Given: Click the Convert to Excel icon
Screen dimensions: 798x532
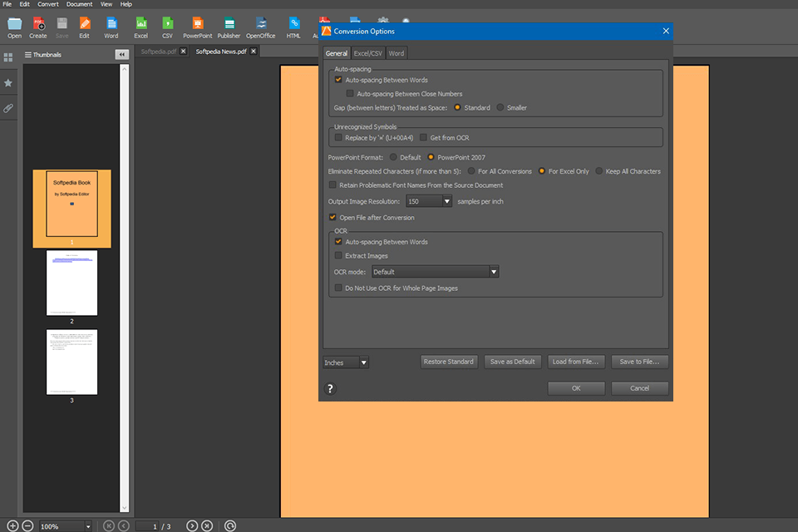Looking at the screenshot, I should coord(141,25).
